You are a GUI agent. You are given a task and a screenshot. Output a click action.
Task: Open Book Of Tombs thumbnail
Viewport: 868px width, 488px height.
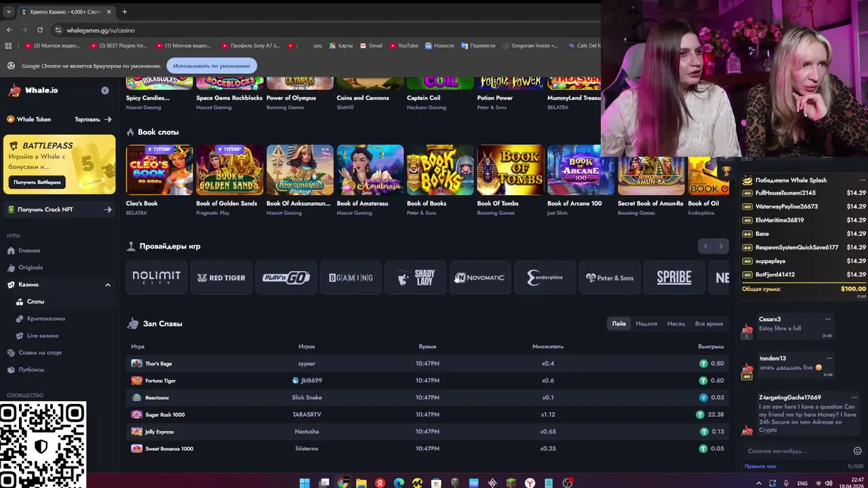(x=511, y=170)
